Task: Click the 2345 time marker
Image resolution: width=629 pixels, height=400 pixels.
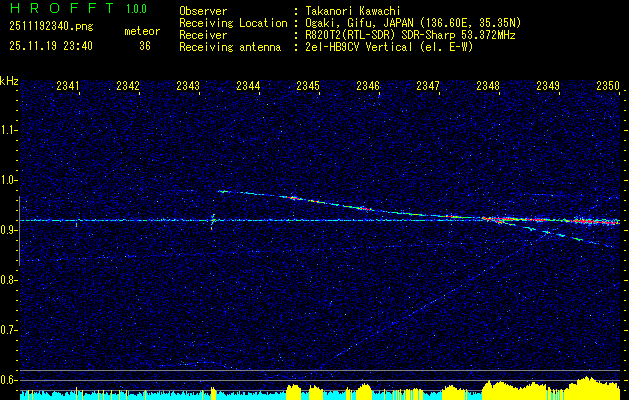Action: click(308, 85)
